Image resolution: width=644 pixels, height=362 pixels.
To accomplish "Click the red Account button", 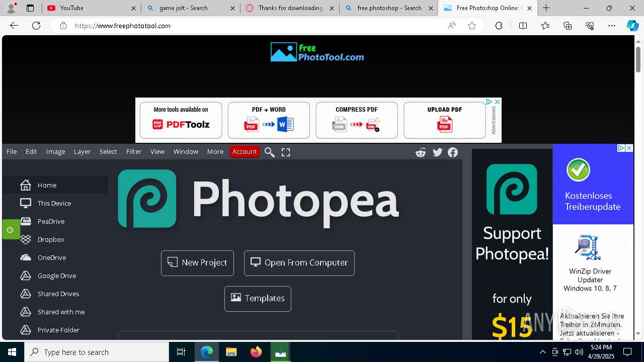I will click(245, 152).
